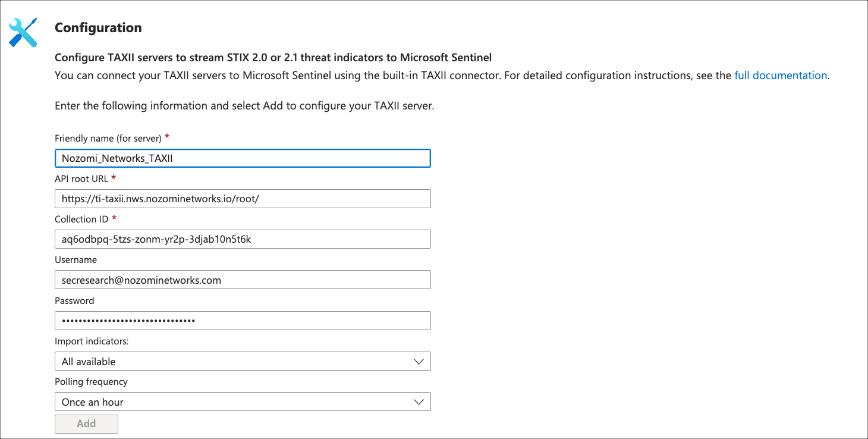Click the 'API root URL' label
868x439 pixels.
pyautogui.click(x=81, y=178)
